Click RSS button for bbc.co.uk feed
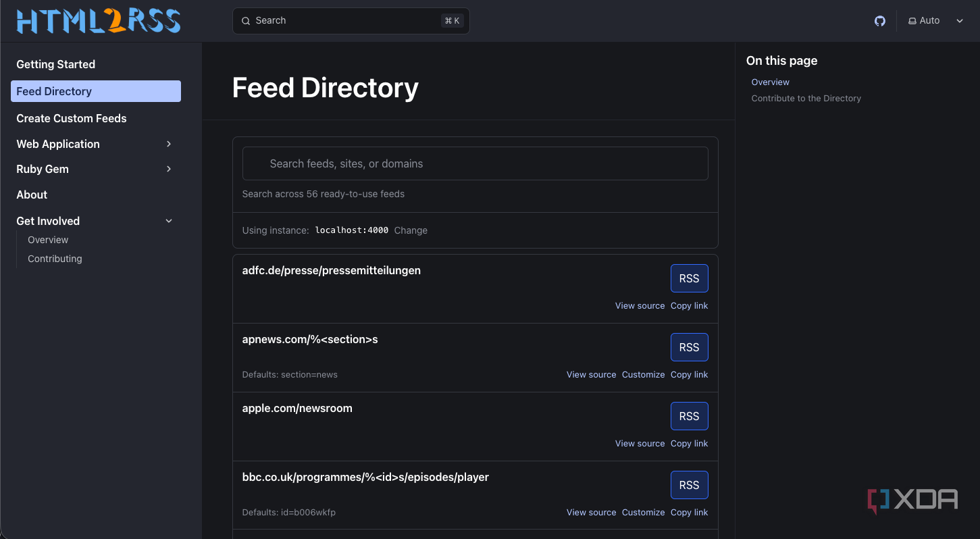Screen dimensions: 980x539 click(689, 485)
